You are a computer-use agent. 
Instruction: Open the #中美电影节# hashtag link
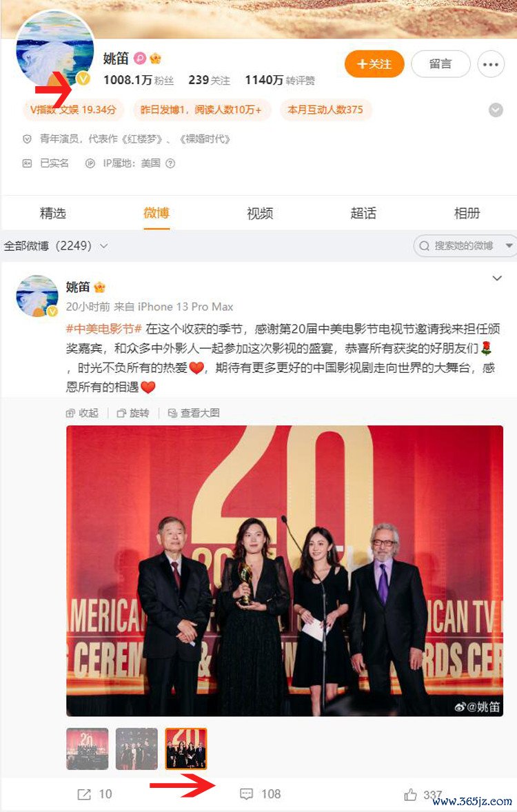103,329
